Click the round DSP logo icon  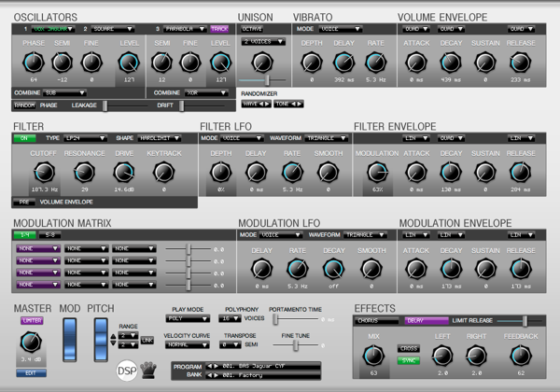127,371
